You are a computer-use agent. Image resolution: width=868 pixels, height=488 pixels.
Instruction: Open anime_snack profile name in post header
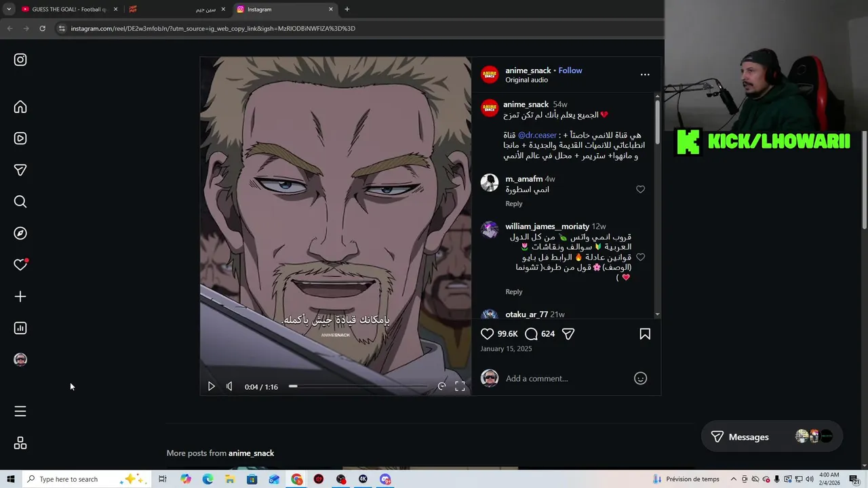click(528, 70)
